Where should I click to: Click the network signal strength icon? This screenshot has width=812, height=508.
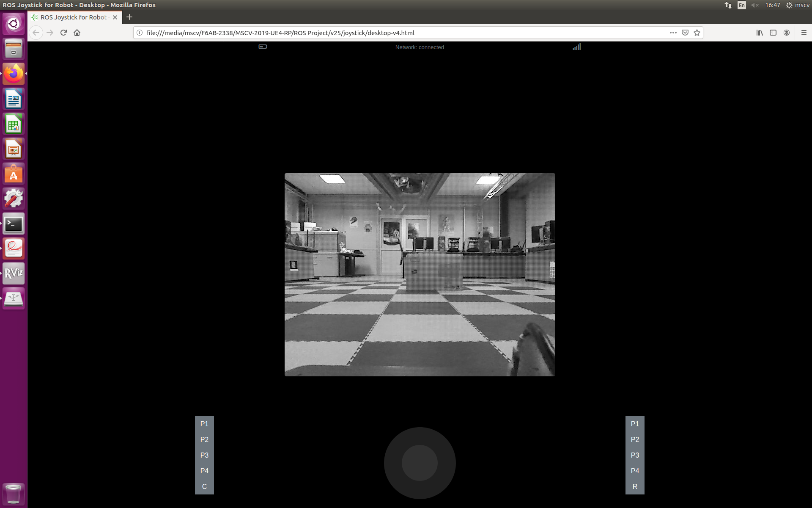(x=576, y=47)
